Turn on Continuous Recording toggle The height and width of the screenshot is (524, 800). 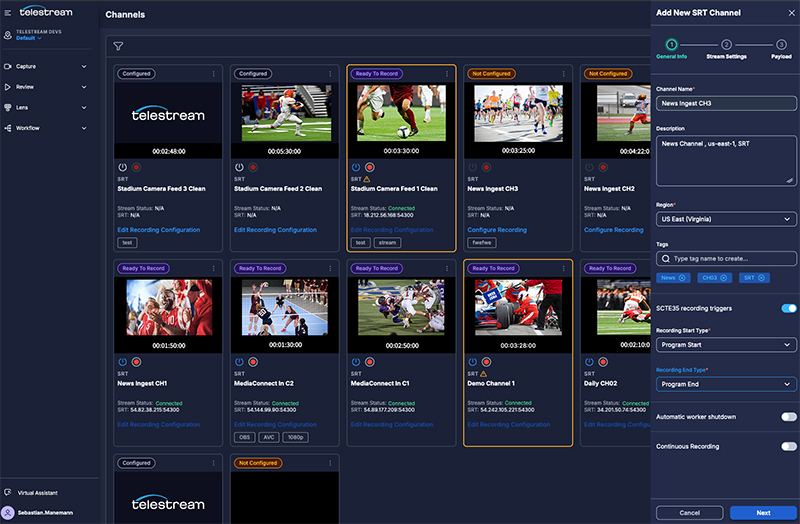click(x=788, y=446)
